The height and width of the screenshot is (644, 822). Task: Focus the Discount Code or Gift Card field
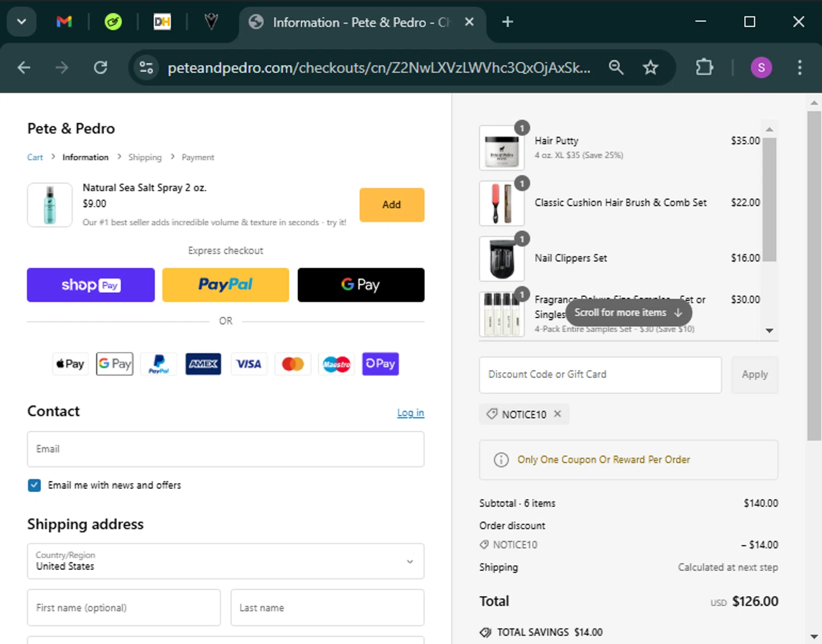click(x=600, y=375)
